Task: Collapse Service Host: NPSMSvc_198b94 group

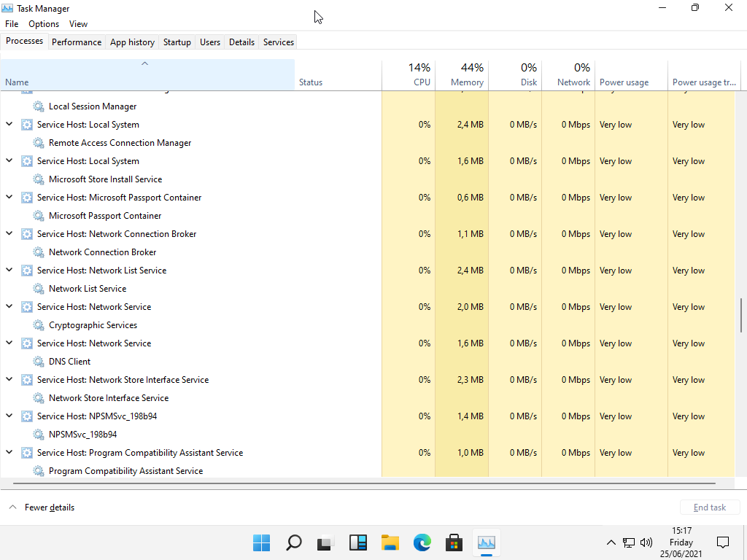Action: 9,416
